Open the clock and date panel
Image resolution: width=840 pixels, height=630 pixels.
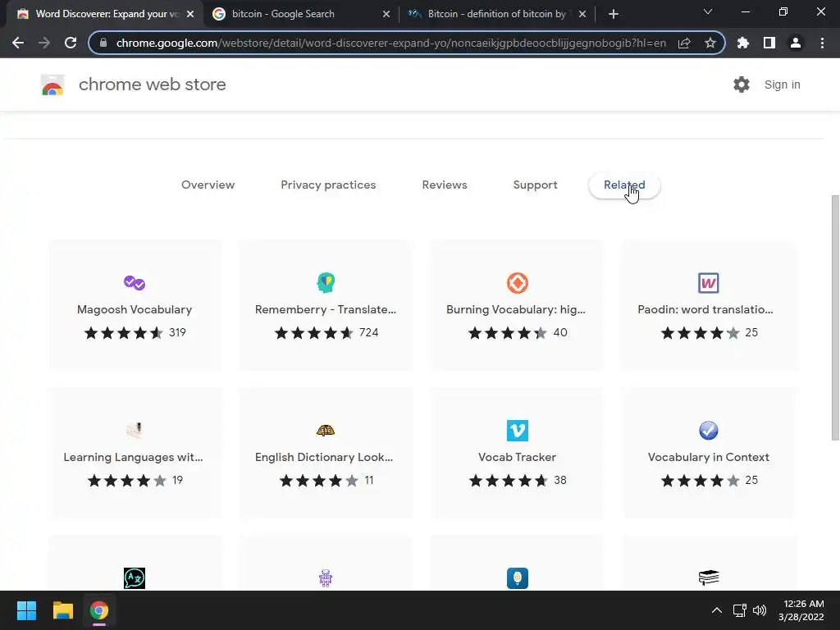[801, 610]
